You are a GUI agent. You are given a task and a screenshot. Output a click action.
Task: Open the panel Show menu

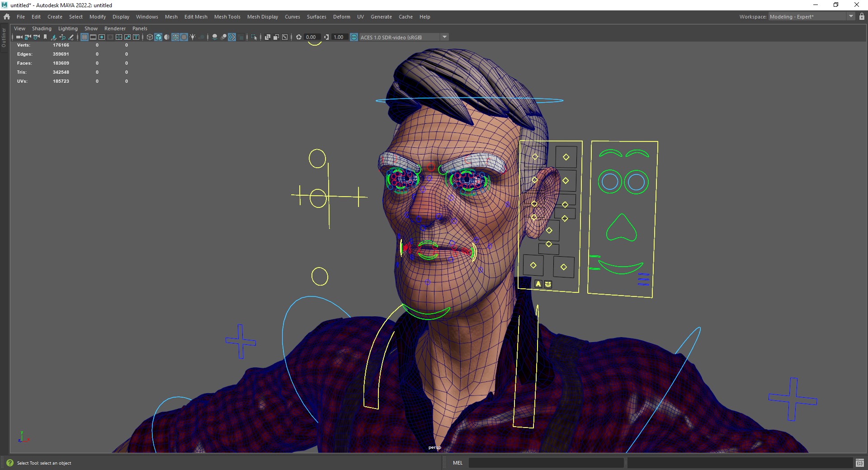[91, 28]
